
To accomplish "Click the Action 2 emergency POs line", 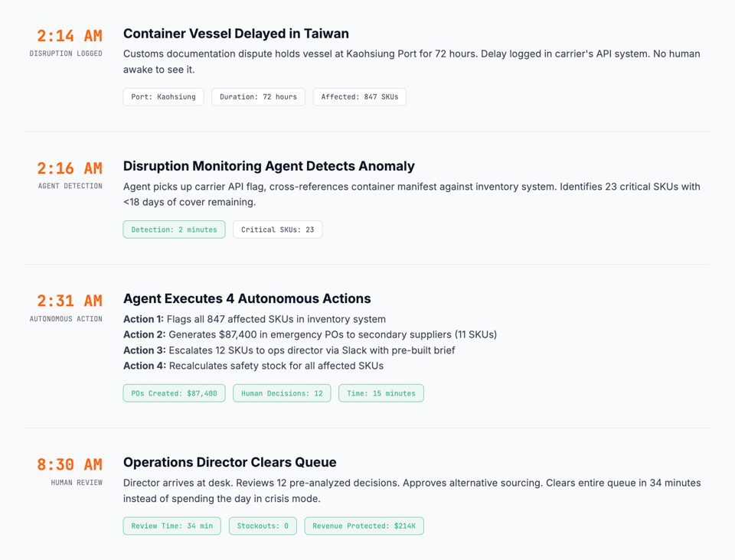I will [310, 335].
